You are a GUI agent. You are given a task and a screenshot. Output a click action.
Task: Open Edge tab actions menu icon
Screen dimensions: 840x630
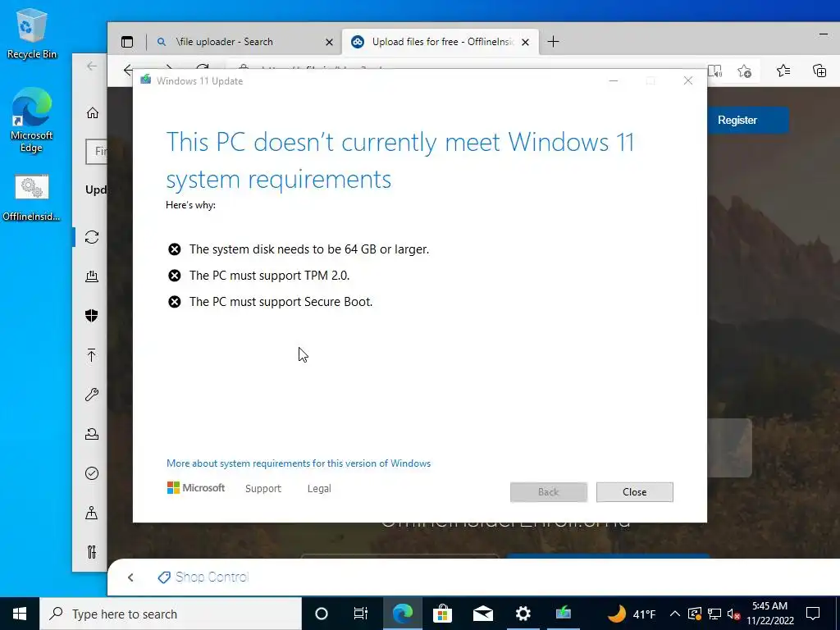coord(127,42)
